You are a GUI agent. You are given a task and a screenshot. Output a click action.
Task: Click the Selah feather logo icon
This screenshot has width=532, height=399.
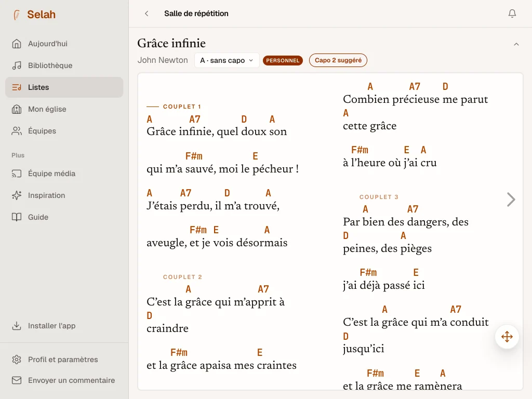click(x=16, y=15)
